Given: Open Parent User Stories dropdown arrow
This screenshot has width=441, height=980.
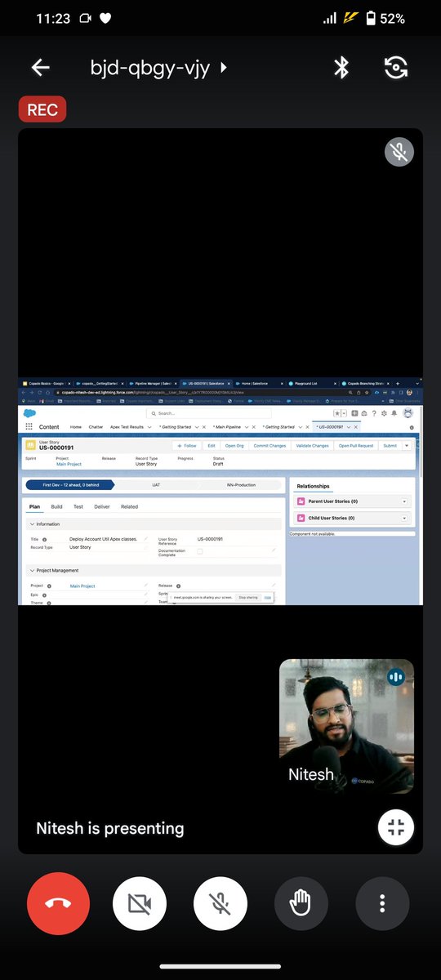Looking at the screenshot, I should click(x=405, y=501).
